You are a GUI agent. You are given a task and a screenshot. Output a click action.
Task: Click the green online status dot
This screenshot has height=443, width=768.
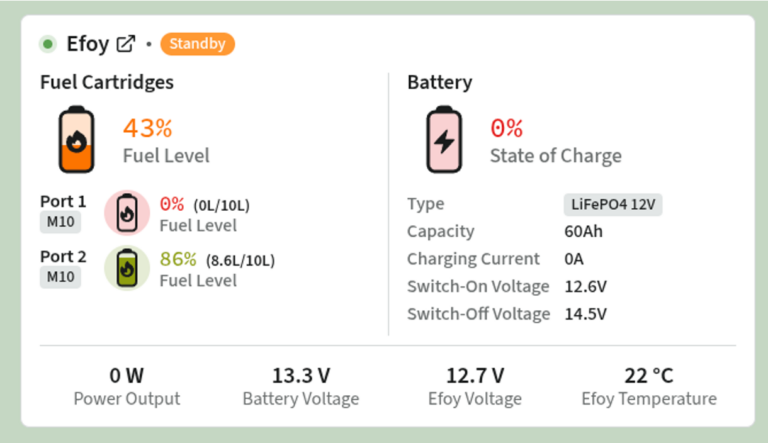(x=48, y=44)
